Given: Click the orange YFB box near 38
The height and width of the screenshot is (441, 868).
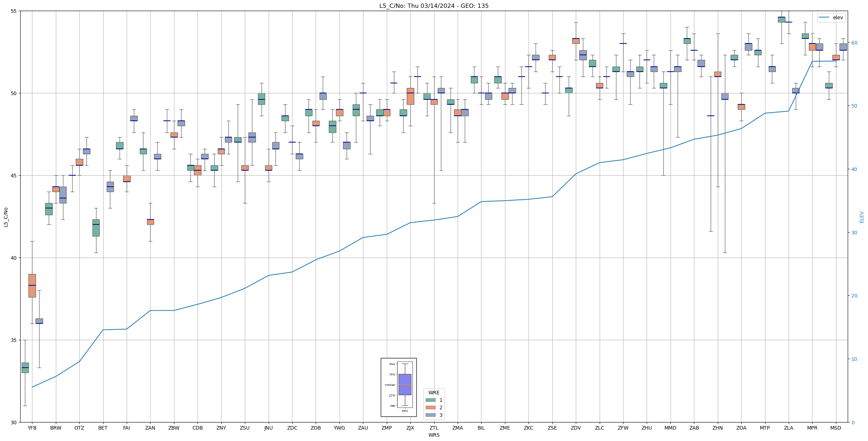Looking at the screenshot, I should (x=32, y=285).
